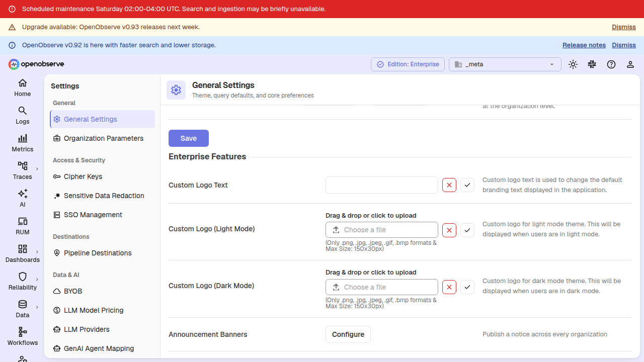The height and width of the screenshot is (362, 644).
Task: Open the RUM navigation icon
Action: coord(23,221)
